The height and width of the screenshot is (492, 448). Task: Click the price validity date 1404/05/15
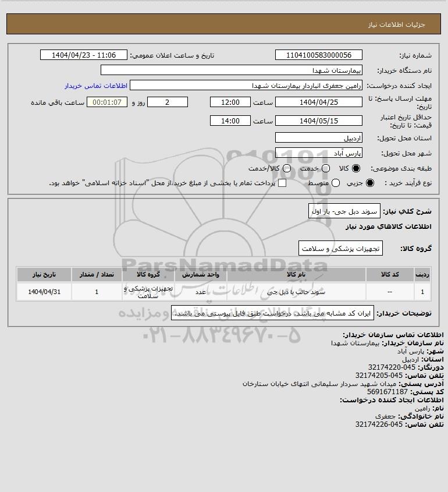(318, 121)
